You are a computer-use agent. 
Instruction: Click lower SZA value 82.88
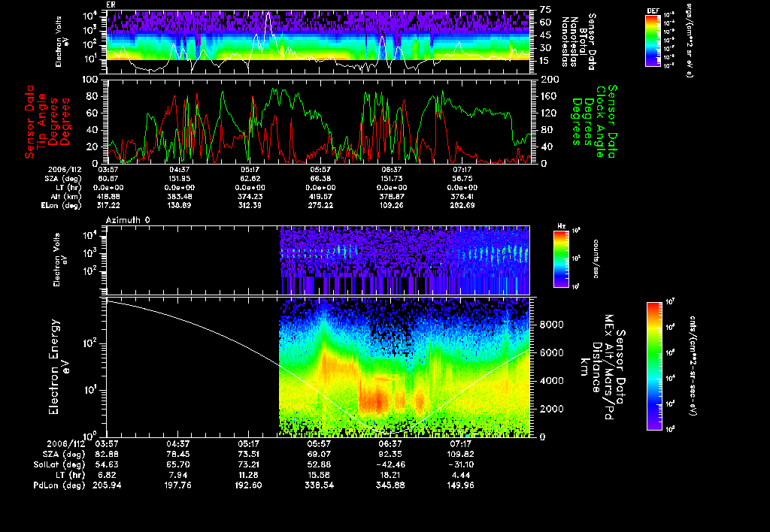[x=107, y=454]
